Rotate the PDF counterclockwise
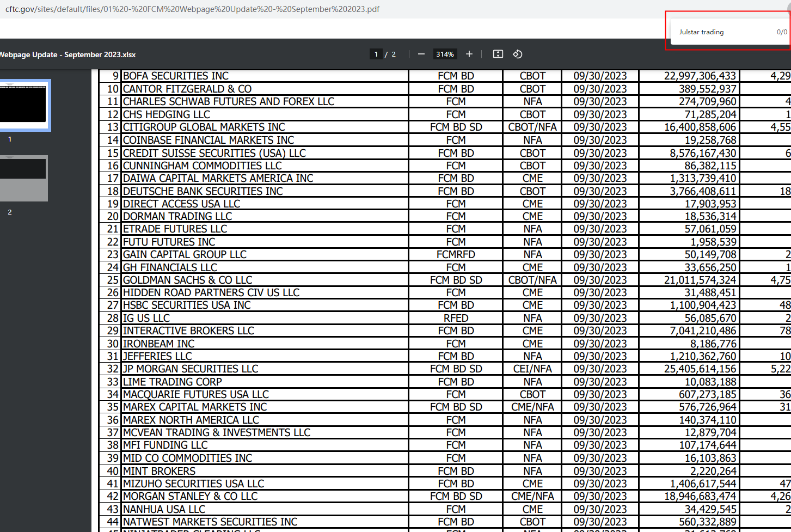The width and height of the screenshot is (791, 532). [x=518, y=54]
